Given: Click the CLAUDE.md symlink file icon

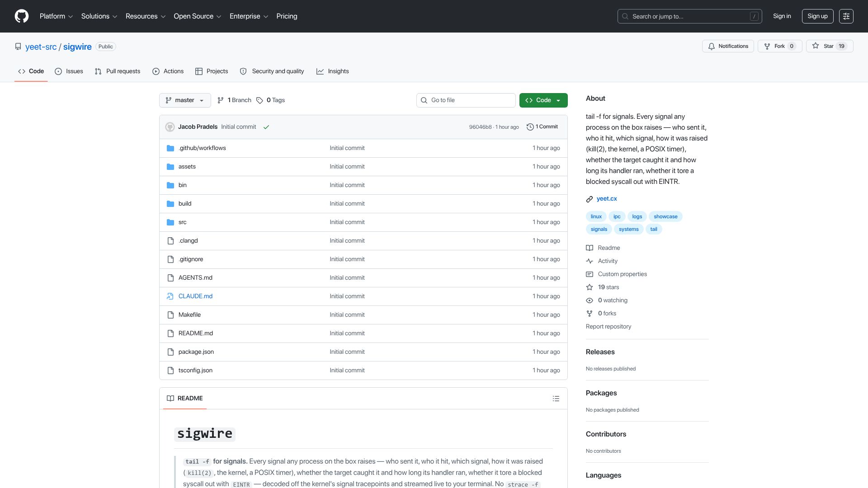Looking at the screenshot, I should pos(170,296).
